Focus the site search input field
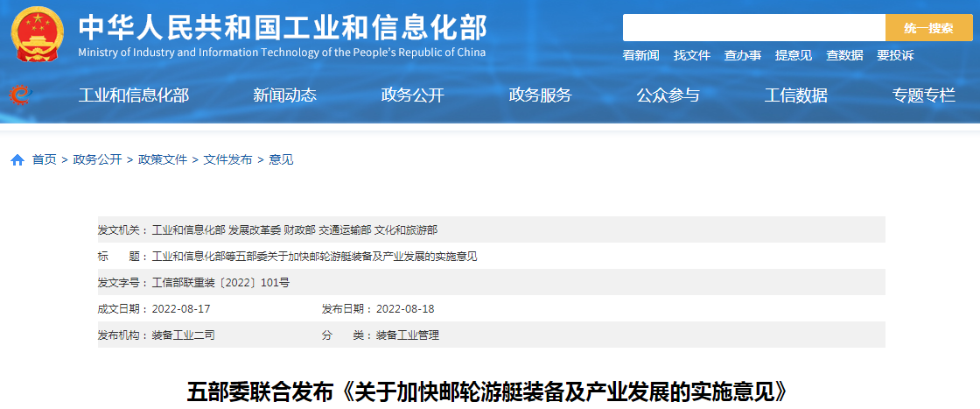This screenshot has height=409, width=980. tap(753, 27)
